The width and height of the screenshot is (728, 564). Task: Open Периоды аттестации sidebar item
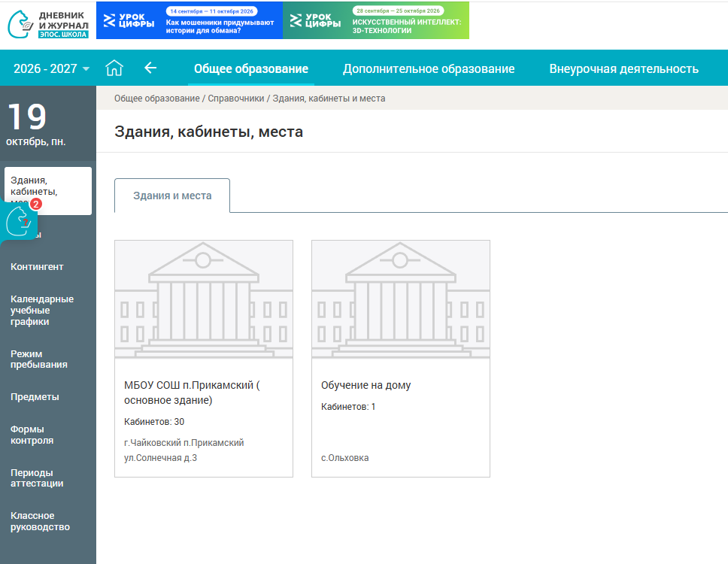pyautogui.click(x=37, y=478)
